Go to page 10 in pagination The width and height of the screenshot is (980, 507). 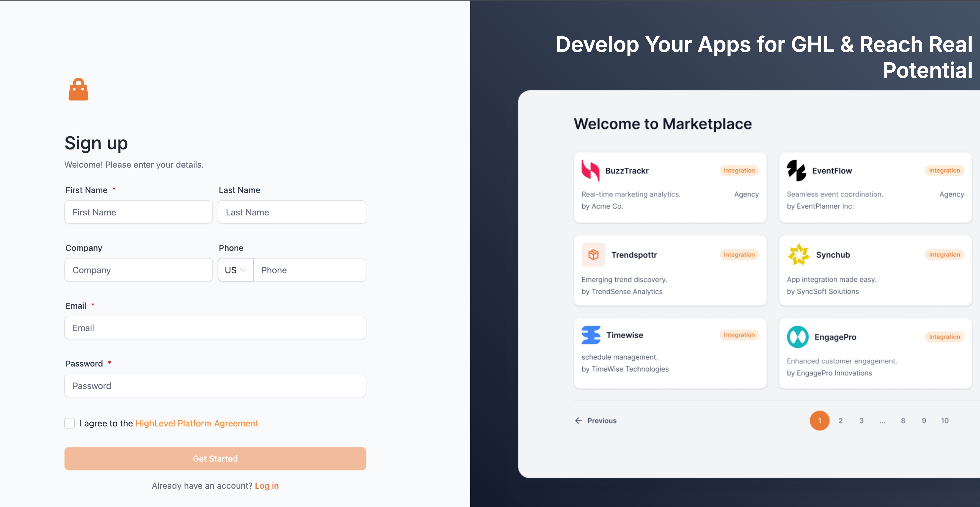click(945, 421)
